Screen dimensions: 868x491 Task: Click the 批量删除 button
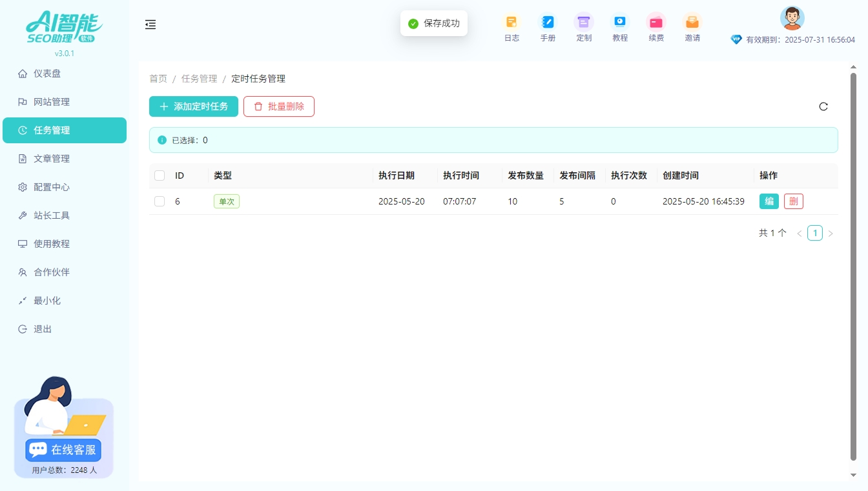tap(279, 106)
